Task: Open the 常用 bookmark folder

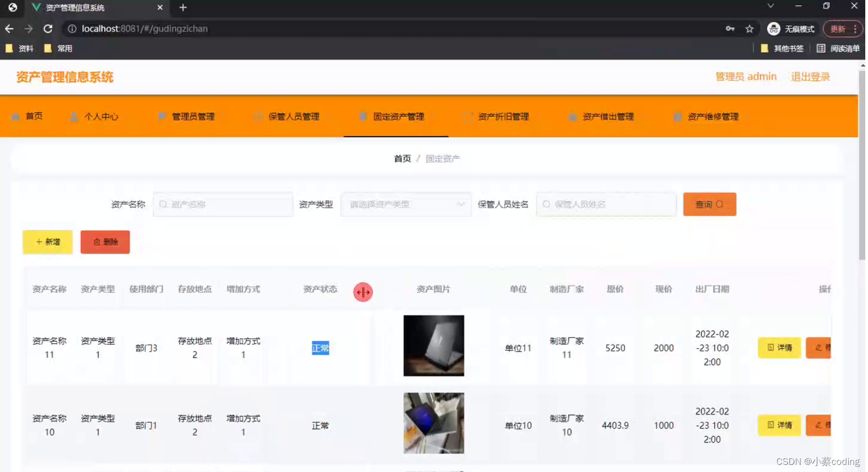Action: tap(58, 49)
